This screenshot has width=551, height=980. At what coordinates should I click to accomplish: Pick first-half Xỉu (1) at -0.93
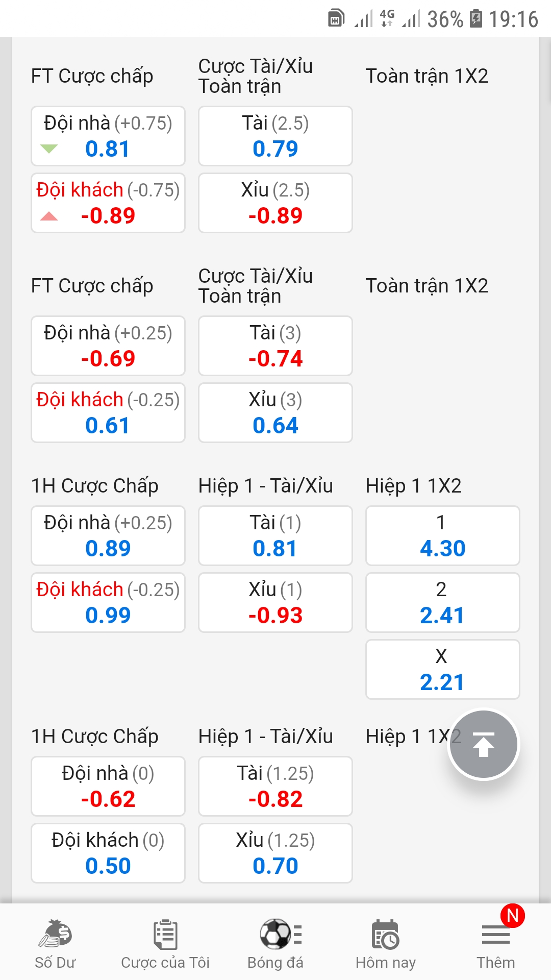[275, 603]
